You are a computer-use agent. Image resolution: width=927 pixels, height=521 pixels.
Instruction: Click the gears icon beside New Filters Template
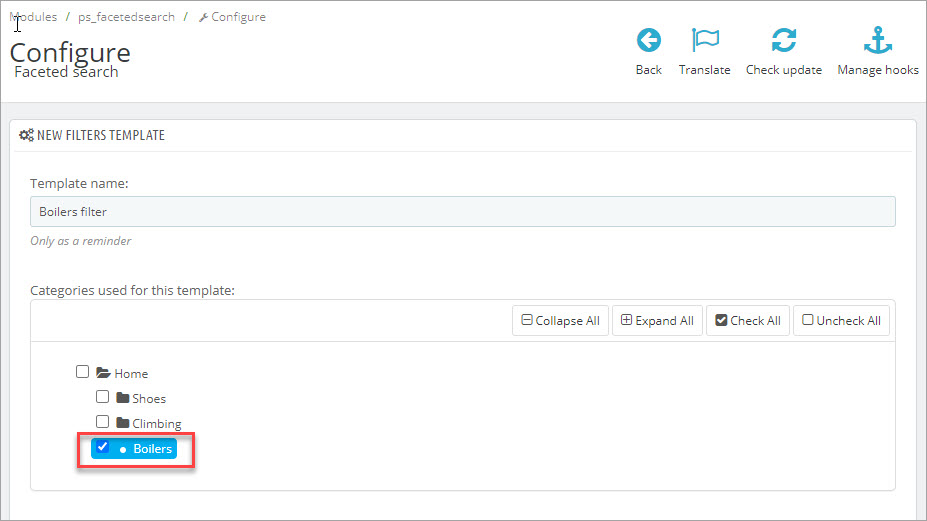[x=27, y=135]
